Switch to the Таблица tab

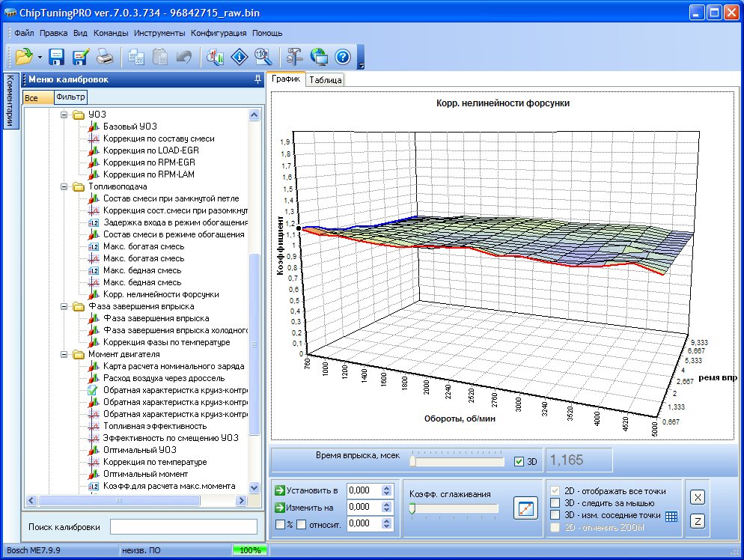point(325,80)
